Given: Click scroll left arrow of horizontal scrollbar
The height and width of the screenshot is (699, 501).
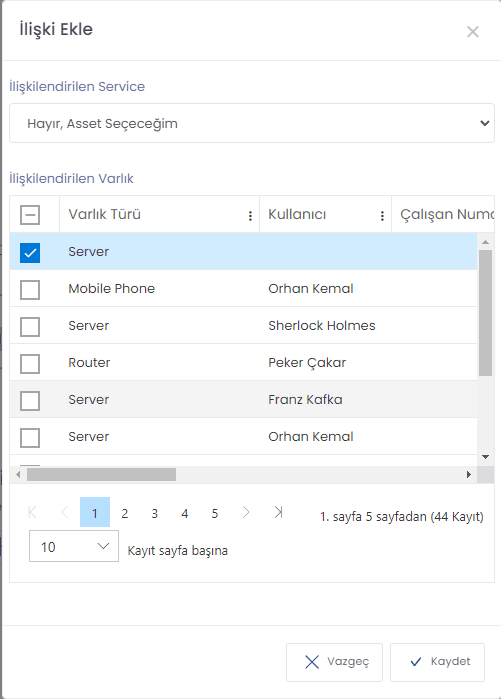Looking at the screenshot, I should tap(18, 474).
